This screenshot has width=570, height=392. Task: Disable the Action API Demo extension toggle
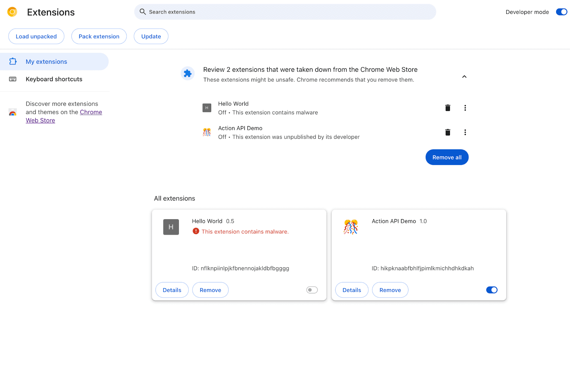pyautogui.click(x=492, y=290)
